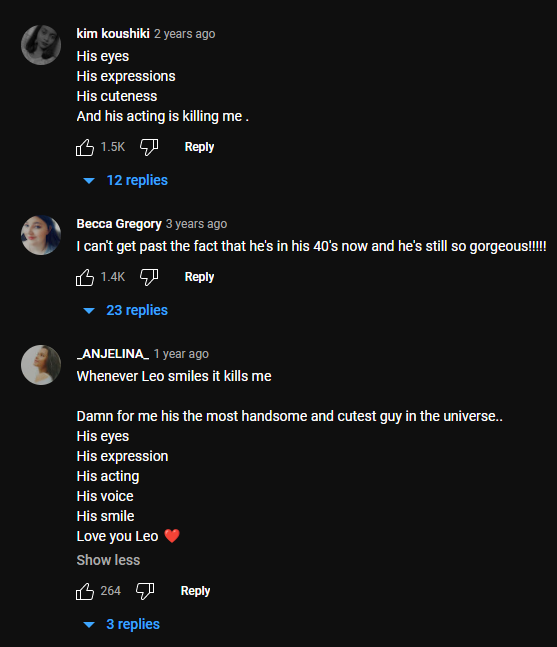Expand the 12 replies thread
557x647 pixels.
126,180
